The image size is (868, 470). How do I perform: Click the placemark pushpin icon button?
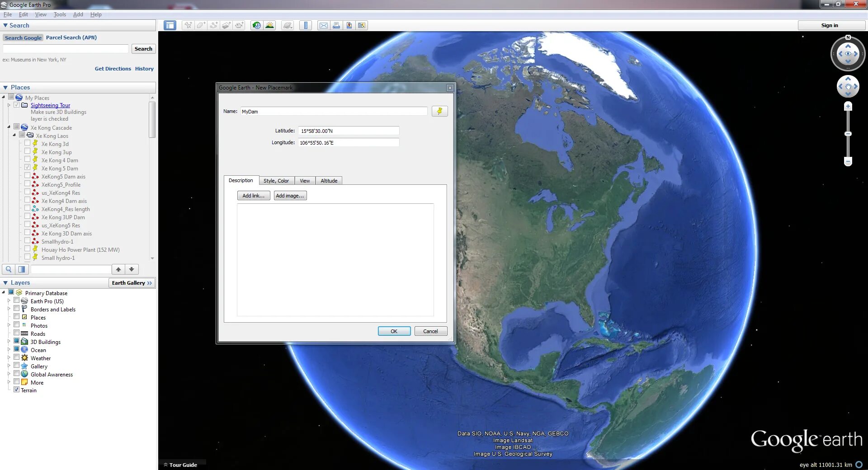(x=439, y=111)
